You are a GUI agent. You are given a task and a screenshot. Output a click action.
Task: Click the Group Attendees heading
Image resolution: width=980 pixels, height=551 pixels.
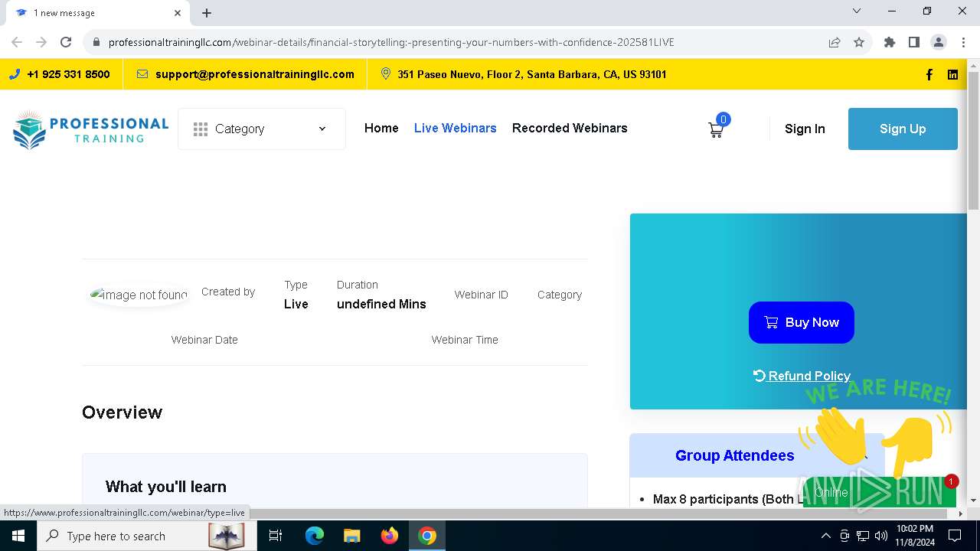[x=734, y=455]
